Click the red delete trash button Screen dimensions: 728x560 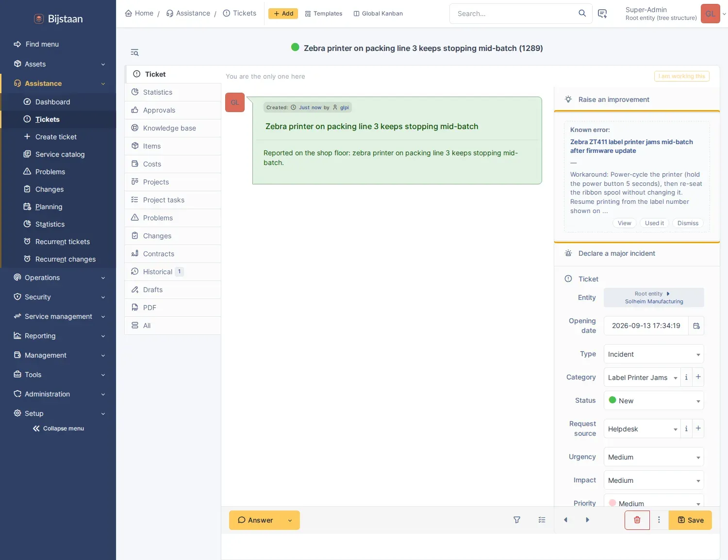coord(637,520)
